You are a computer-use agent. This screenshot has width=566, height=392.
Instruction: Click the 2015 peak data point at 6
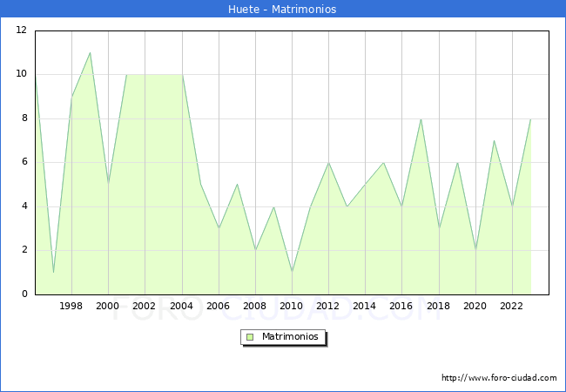383,162
